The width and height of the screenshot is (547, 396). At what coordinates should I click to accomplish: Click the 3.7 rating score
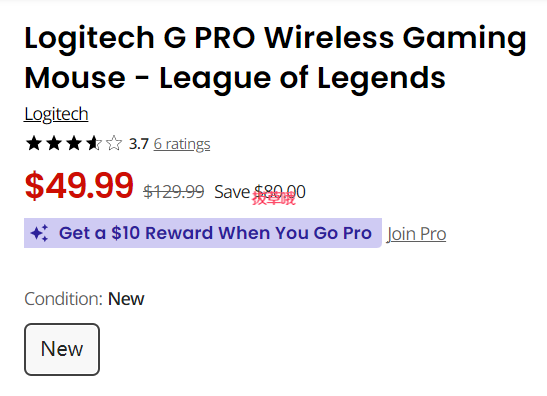pyautogui.click(x=139, y=144)
